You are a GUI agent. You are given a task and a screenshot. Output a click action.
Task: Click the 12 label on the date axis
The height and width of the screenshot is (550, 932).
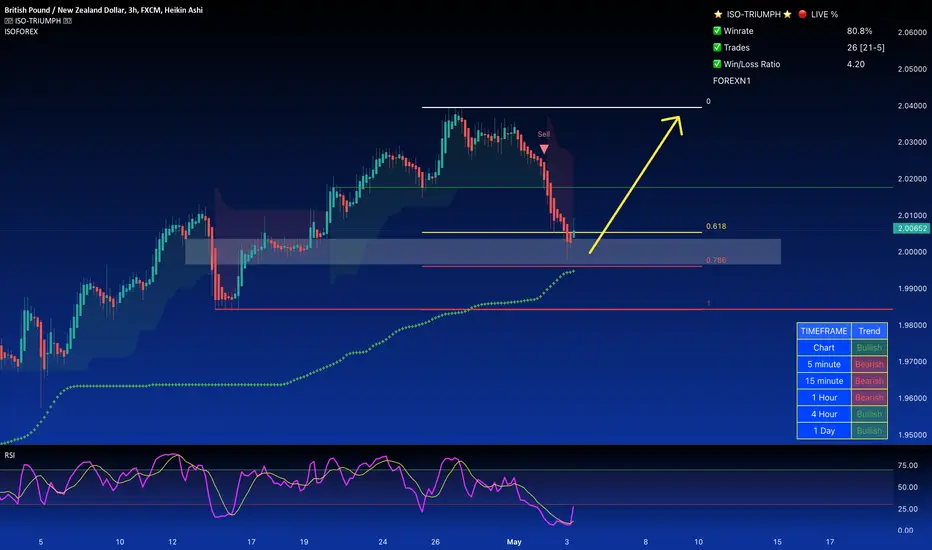coord(172,542)
